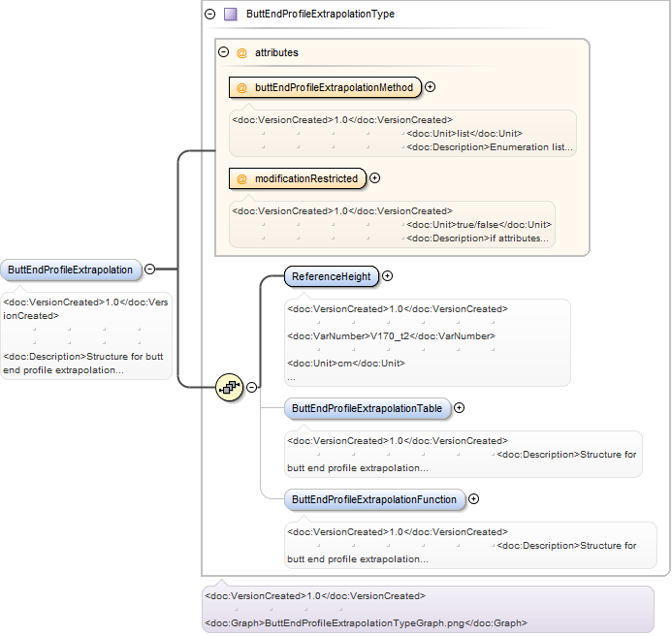This screenshot has width=672, height=636.
Task: Collapse the attributes group
Action: click(x=223, y=52)
